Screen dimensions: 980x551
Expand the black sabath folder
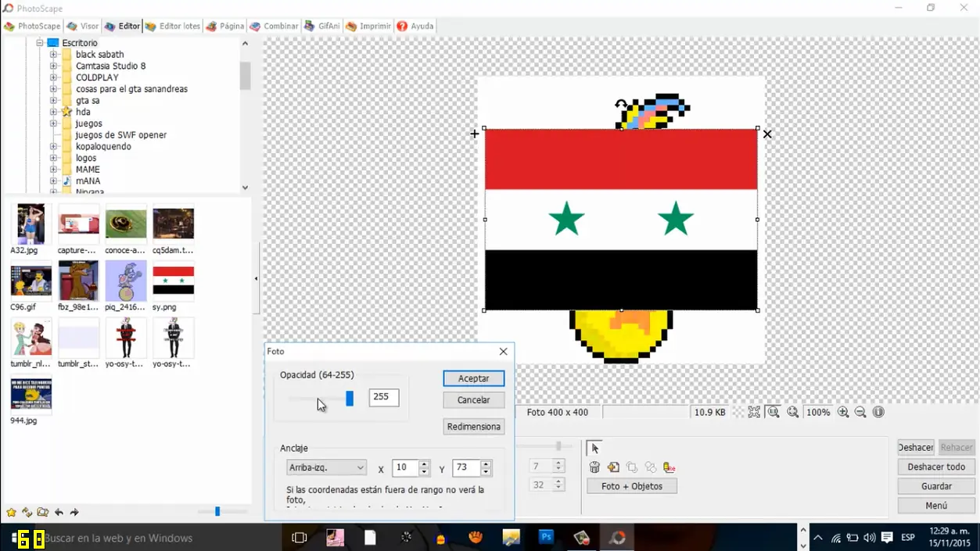pyautogui.click(x=53, y=55)
